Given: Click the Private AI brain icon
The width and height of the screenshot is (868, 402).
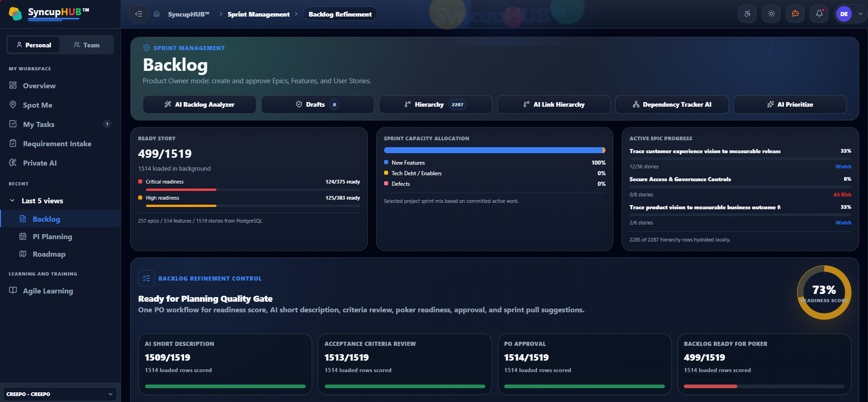Looking at the screenshot, I should pyautogui.click(x=13, y=162).
